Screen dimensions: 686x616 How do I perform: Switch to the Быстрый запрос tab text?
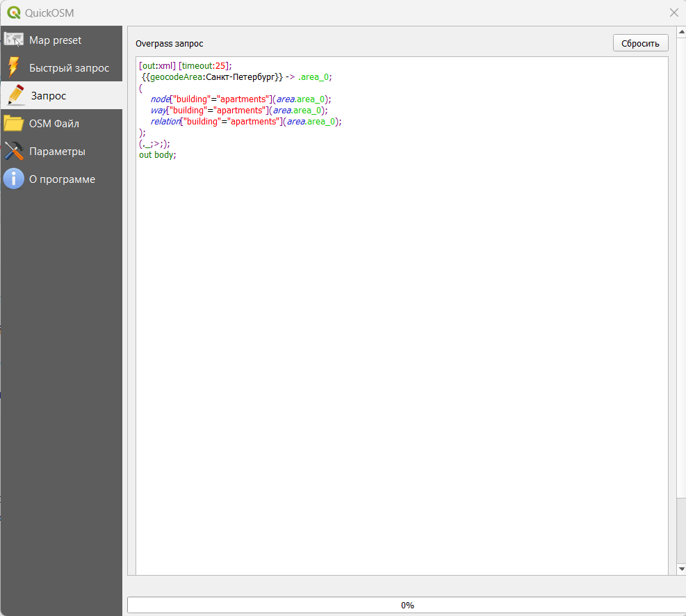(69, 68)
